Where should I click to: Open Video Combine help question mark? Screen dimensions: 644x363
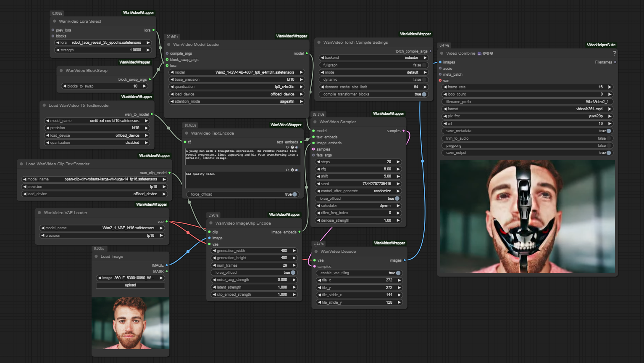pos(614,53)
